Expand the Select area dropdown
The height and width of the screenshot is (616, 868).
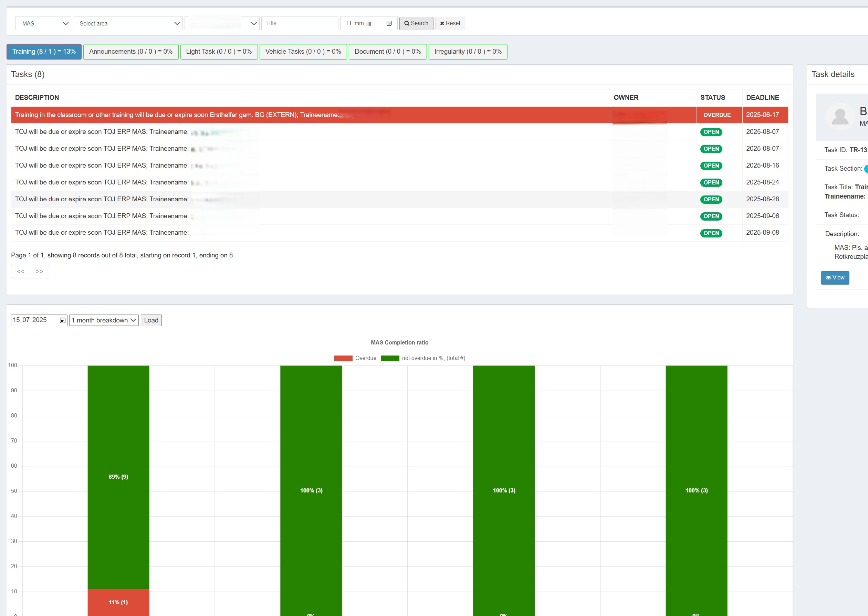click(128, 23)
